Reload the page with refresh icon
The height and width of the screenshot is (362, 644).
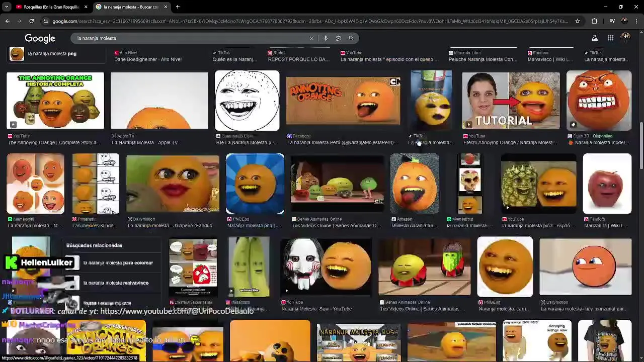pyautogui.click(x=31, y=21)
